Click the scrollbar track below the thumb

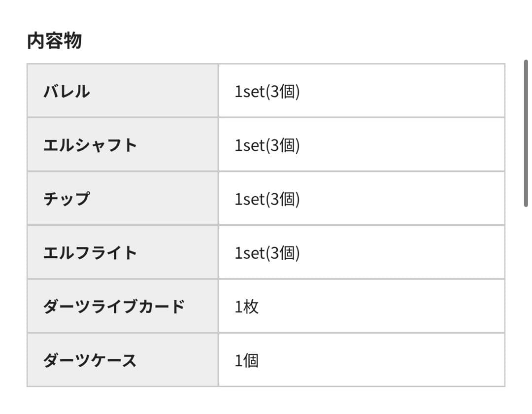526,296
